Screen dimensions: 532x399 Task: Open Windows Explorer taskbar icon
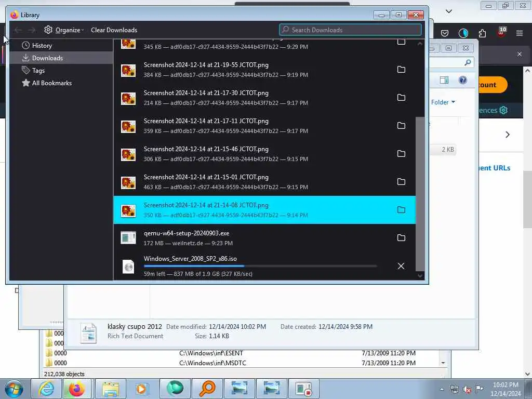pos(111,389)
